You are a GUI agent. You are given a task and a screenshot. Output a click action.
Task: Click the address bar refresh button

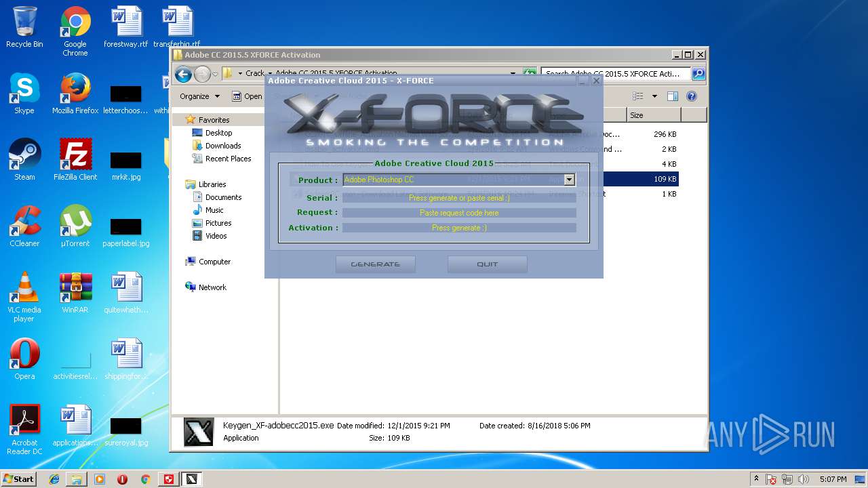[530, 74]
